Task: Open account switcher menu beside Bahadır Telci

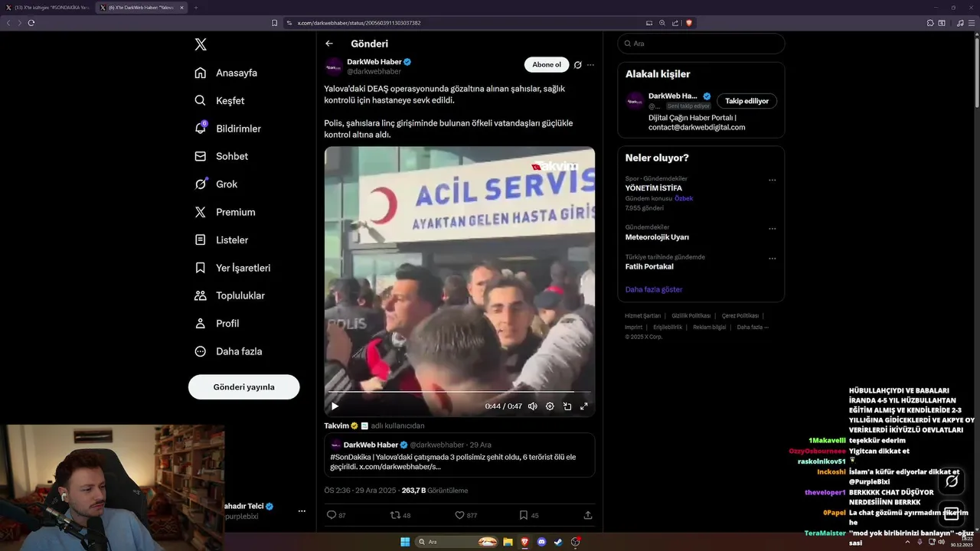Action: pyautogui.click(x=302, y=511)
